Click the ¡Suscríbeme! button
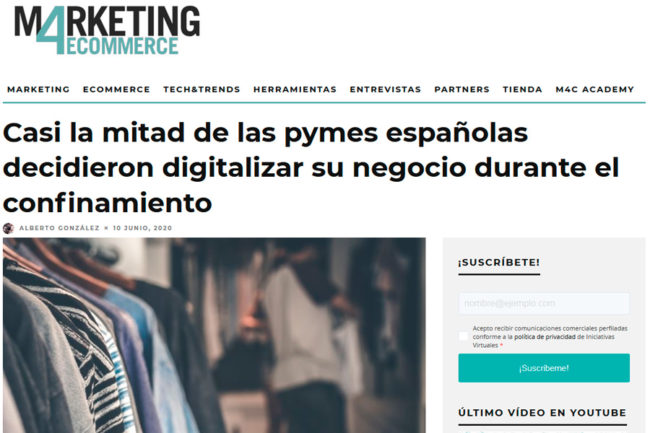This screenshot has width=650, height=433. pyautogui.click(x=544, y=368)
